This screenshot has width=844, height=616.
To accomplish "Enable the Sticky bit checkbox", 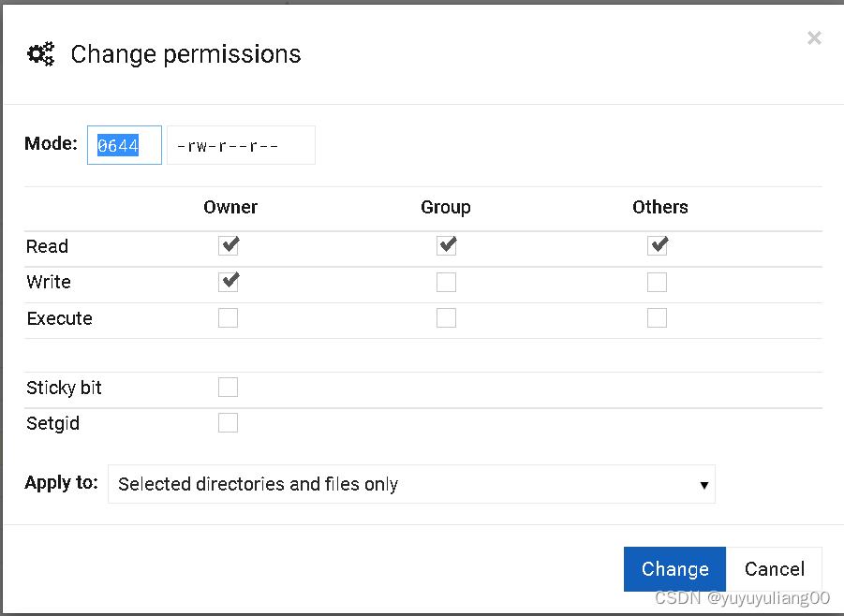I will pos(229,387).
